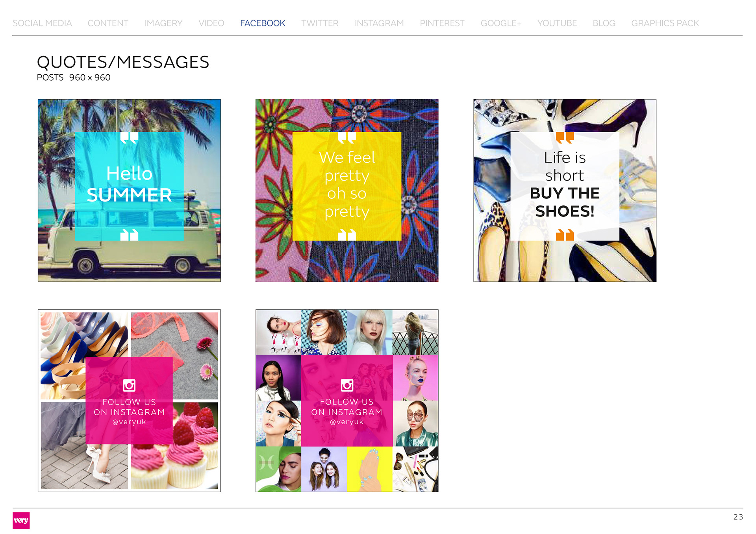This screenshot has width=756, height=534.
Task: Click opening quote mark on Hello Summer post
Action: pyautogui.click(x=129, y=138)
